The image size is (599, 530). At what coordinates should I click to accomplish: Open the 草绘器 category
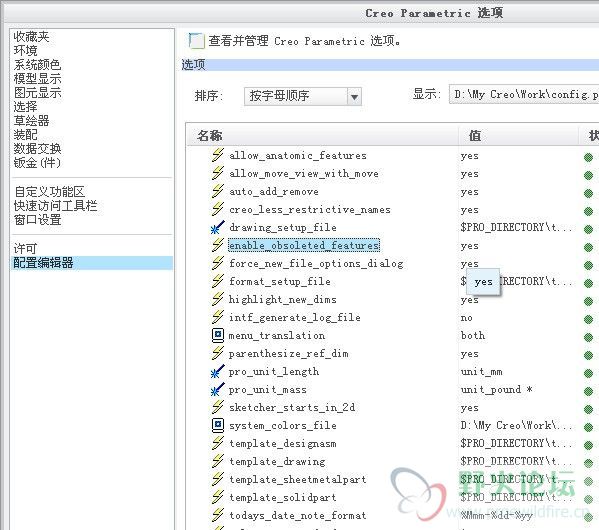[x=31, y=121]
